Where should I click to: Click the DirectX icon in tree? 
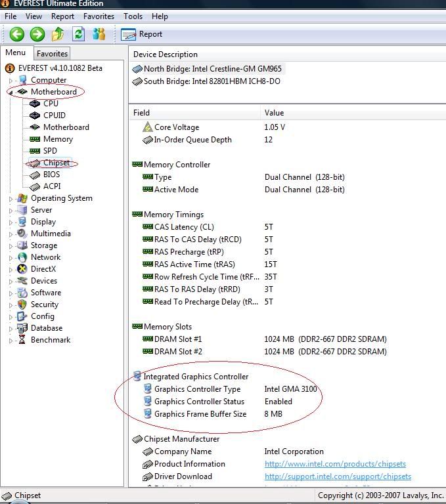22,269
